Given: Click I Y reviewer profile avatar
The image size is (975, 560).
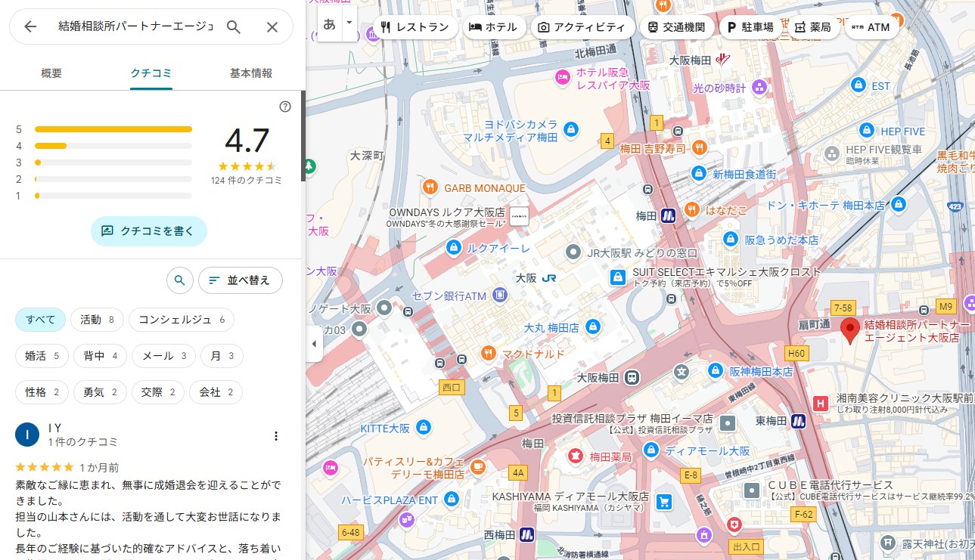Looking at the screenshot, I should coord(27,435).
